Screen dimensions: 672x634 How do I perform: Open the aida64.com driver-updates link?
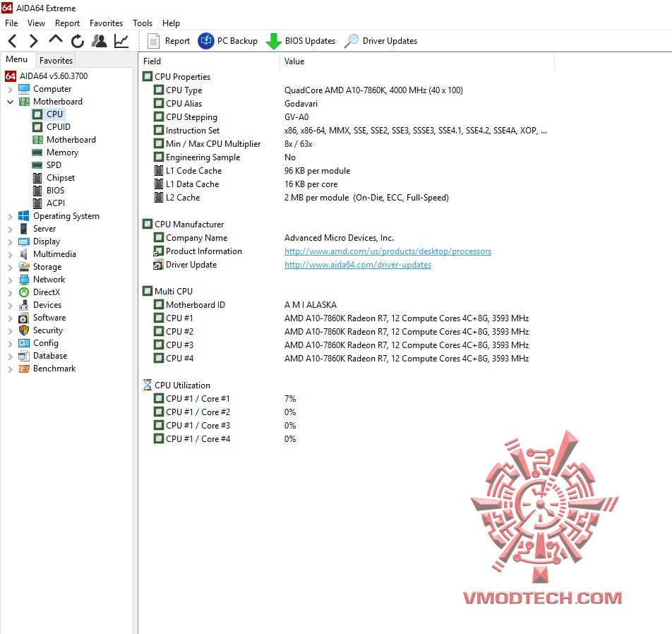tap(358, 265)
